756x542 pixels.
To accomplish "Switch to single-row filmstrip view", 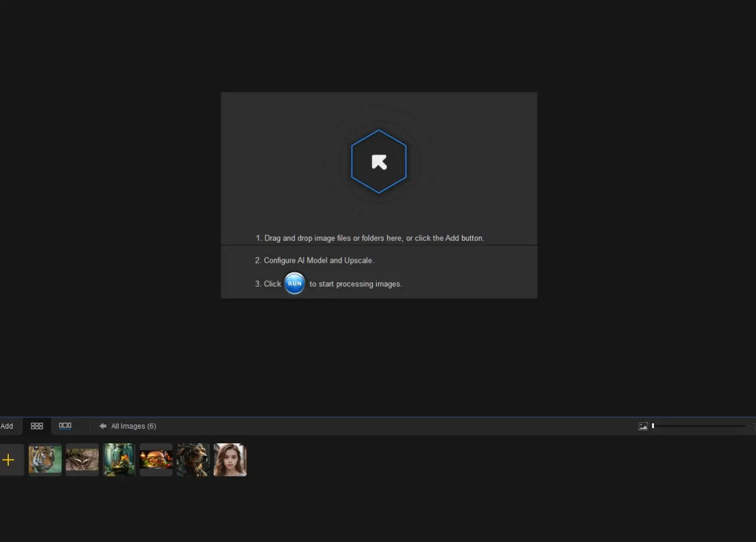I will click(x=65, y=426).
